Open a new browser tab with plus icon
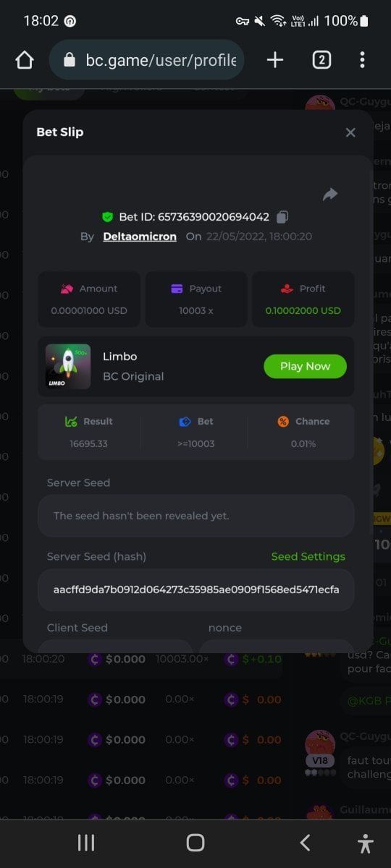This screenshot has height=868, width=391. click(x=275, y=60)
